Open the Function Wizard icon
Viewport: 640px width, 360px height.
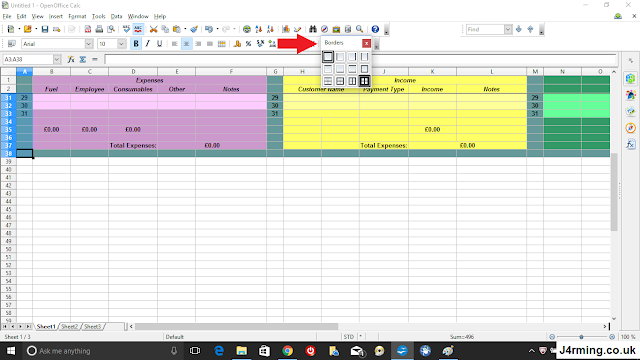tap(71, 59)
